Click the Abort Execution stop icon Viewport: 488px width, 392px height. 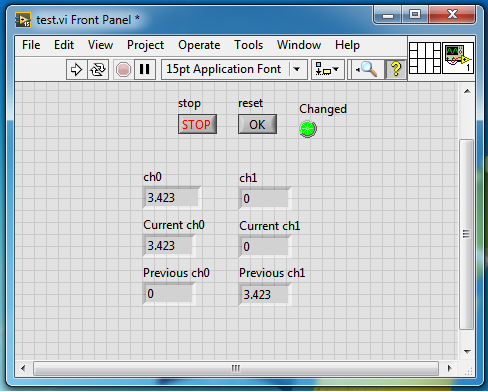pyautogui.click(x=123, y=70)
